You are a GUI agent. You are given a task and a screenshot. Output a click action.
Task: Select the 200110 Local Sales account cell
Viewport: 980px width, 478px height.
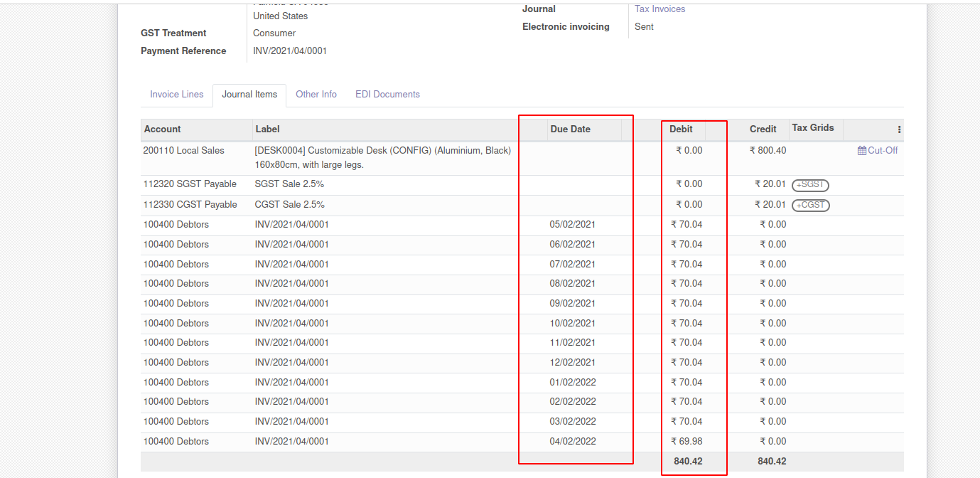click(183, 151)
